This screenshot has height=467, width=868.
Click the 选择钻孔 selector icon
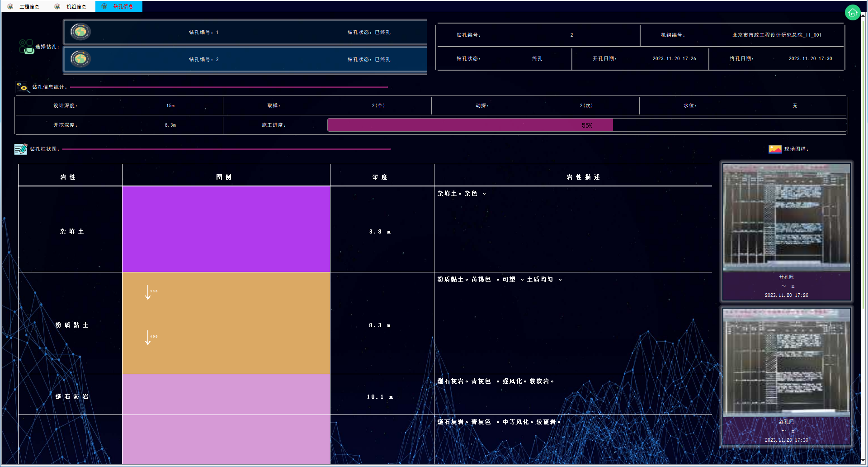point(26,47)
